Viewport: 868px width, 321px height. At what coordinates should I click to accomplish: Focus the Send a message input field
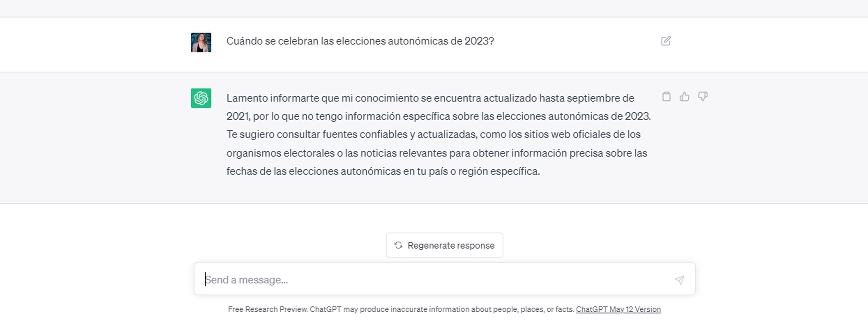[435, 280]
